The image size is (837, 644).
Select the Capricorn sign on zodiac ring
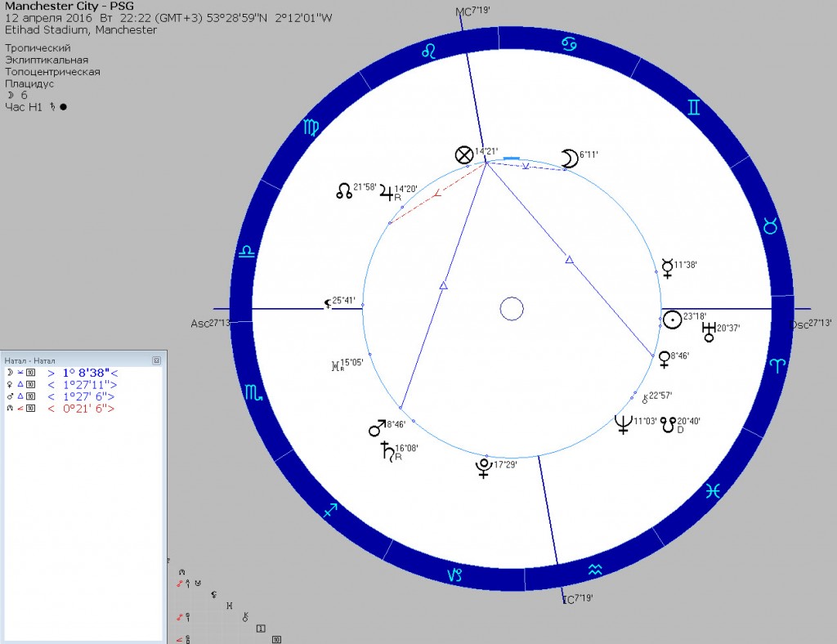(453, 575)
